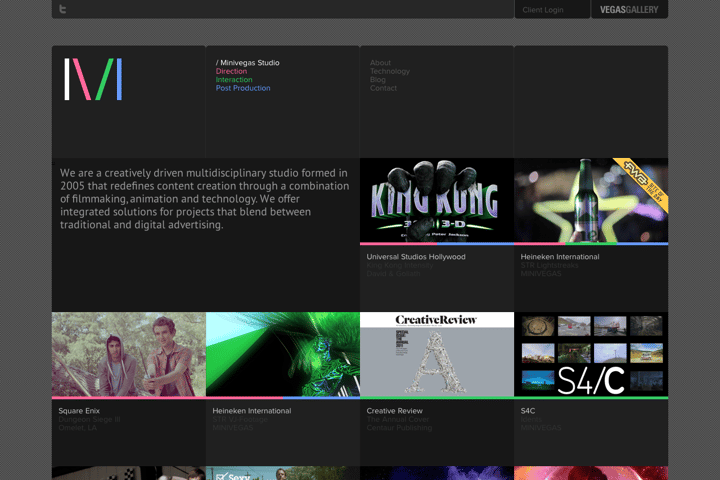Viewport: 720px width, 480px height.
Task: Open the Creative Review cover thumbnail
Action: click(437, 354)
